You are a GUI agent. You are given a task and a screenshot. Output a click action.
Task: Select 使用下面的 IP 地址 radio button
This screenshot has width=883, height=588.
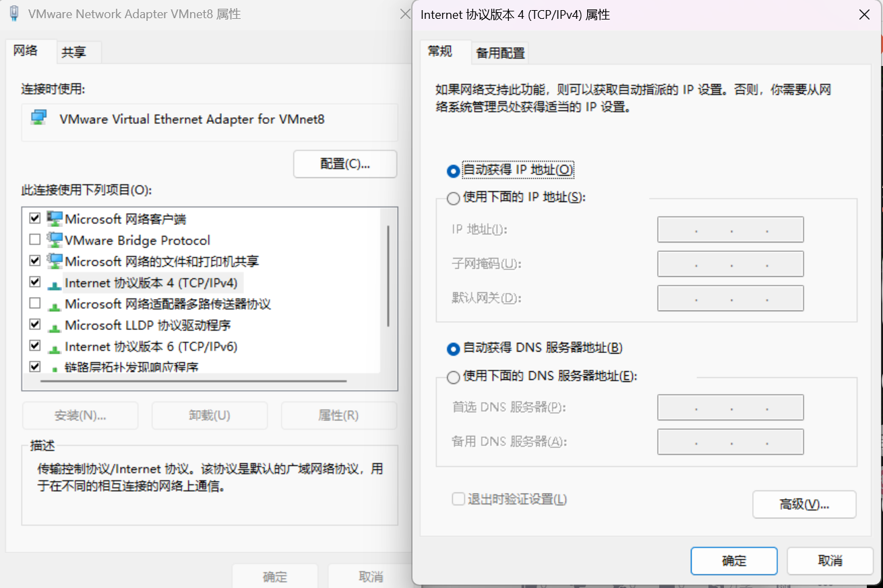tap(454, 198)
